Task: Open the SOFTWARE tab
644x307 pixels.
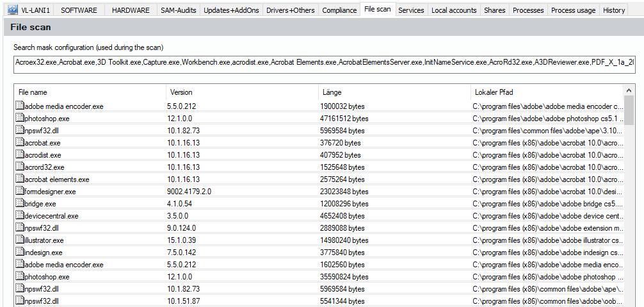Action: [79, 10]
